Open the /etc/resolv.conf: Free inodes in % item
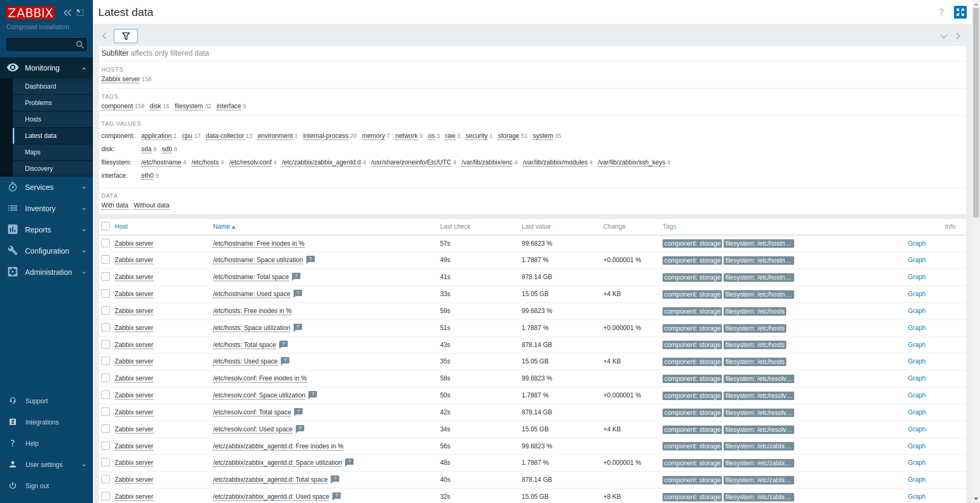This screenshot has height=503, width=980. (x=260, y=378)
